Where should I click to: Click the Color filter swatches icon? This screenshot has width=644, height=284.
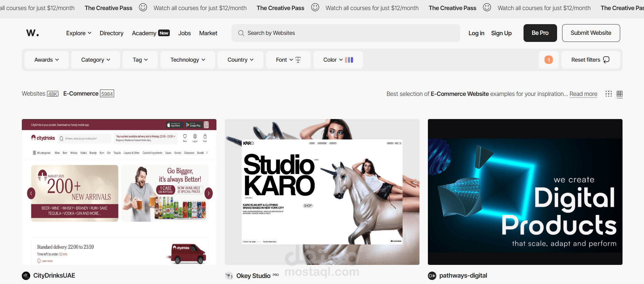[x=349, y=60]
